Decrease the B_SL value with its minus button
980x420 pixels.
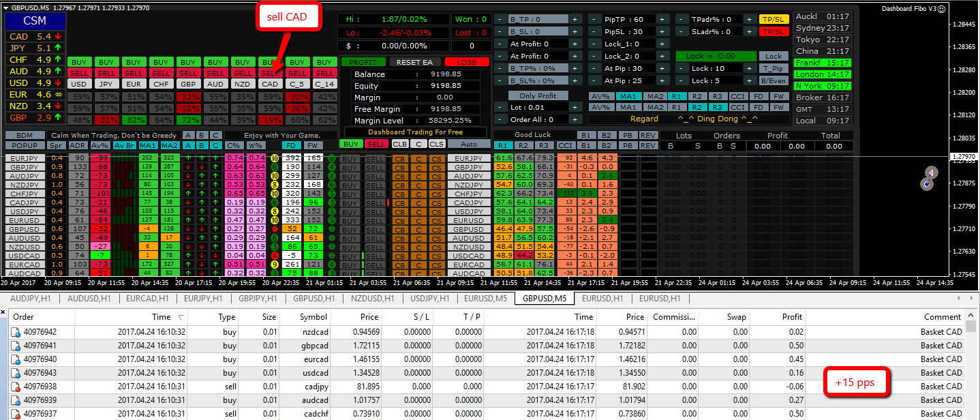click(500, 31)
